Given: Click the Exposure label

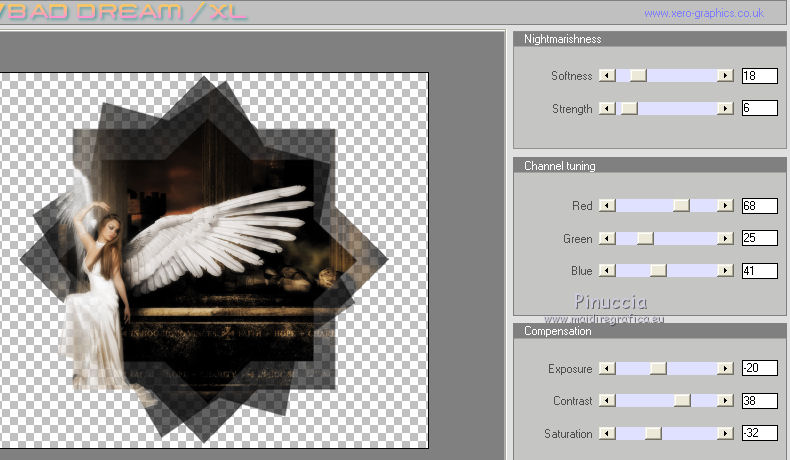Looking at the screenshot, I should pos(570,369).
